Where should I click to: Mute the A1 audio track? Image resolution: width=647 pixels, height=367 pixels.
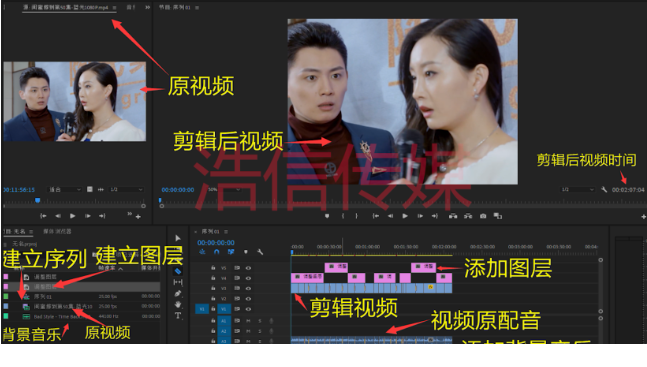(x=248, y=321)
